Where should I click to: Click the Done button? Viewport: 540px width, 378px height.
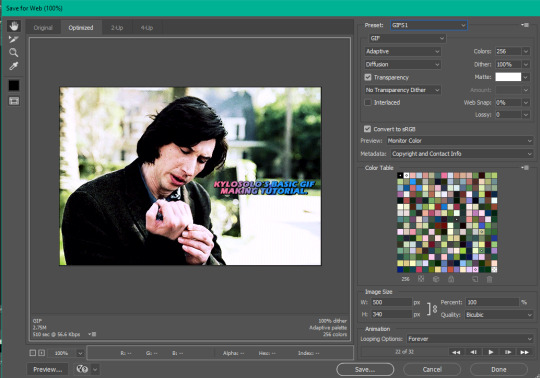tap(499, 369)
